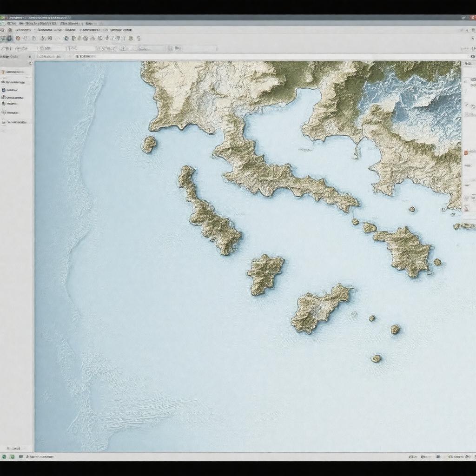
Task: Toggle the last layer's icon in the left panel
Action: [3, 122]
